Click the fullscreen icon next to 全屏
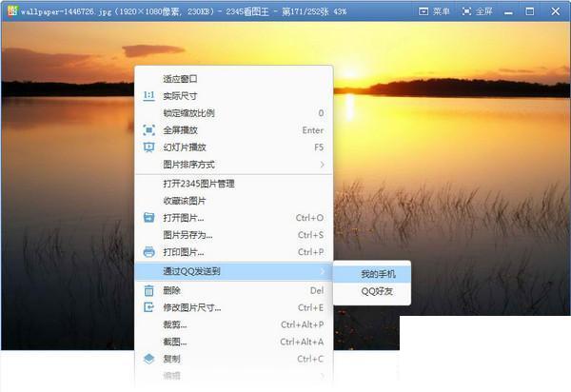 pos(466,11)
